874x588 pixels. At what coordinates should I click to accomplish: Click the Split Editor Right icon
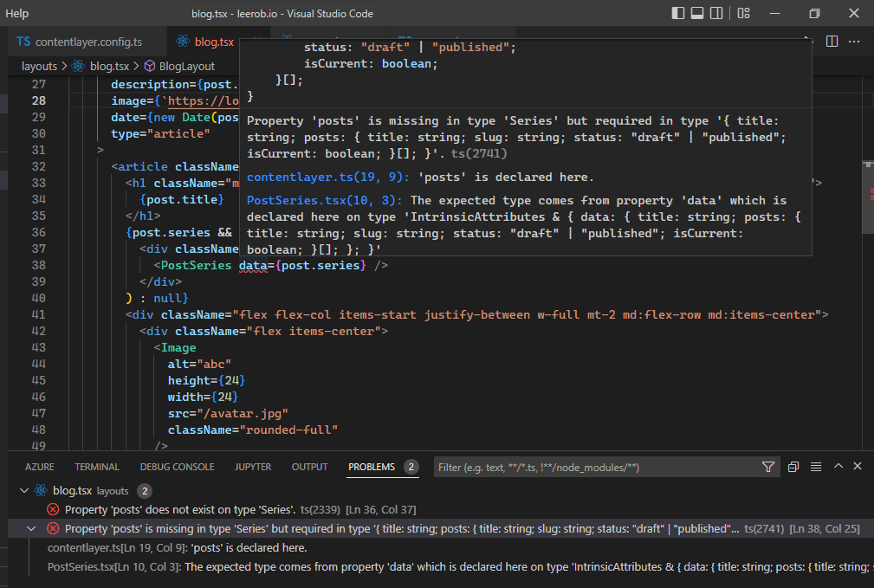point(832,42)
